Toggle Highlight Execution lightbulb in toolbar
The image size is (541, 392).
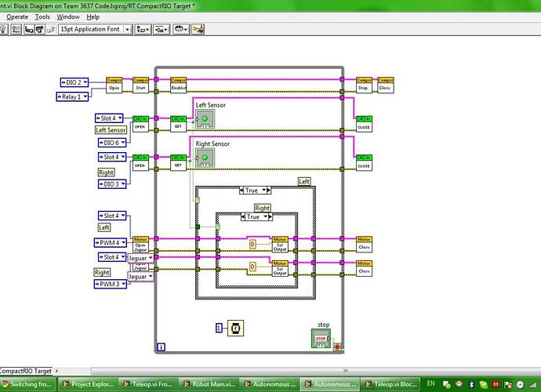point(3,30)
